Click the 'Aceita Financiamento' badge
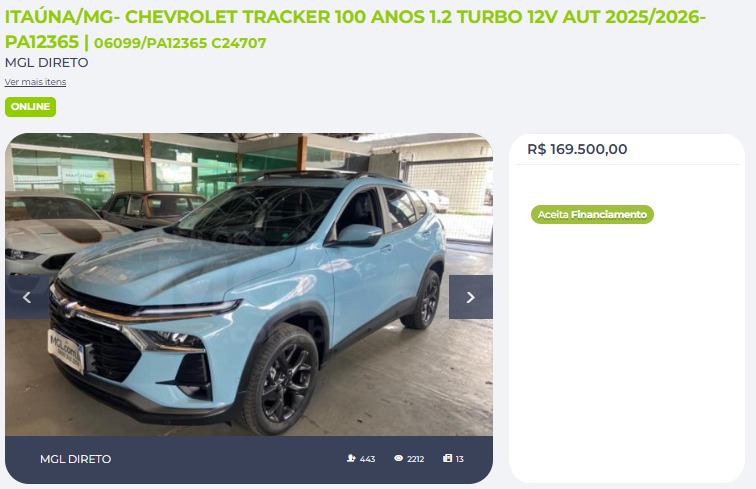Image resolution: width=756 pixels, height=489 pixels. 592,215
